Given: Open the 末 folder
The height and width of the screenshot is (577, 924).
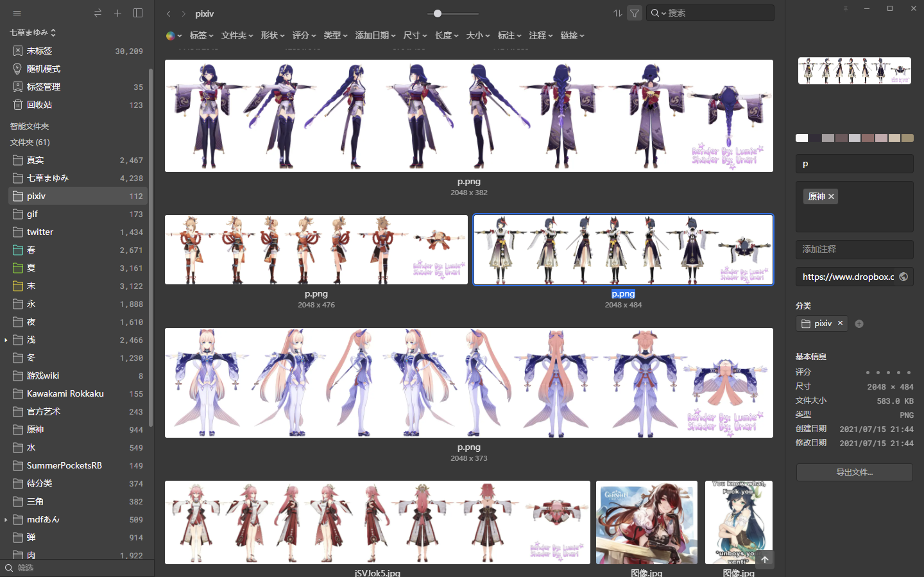Looking at the screenshot, I should coord(78,286).
